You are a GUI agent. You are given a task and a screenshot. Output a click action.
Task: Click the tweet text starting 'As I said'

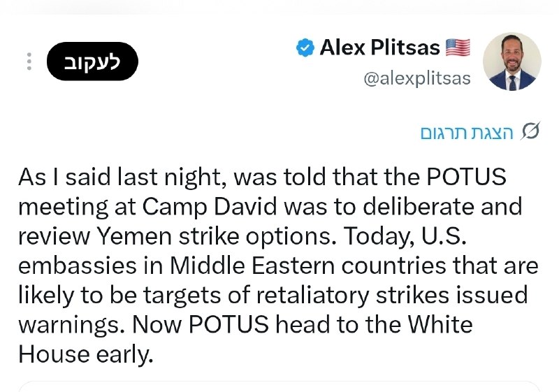278,266
